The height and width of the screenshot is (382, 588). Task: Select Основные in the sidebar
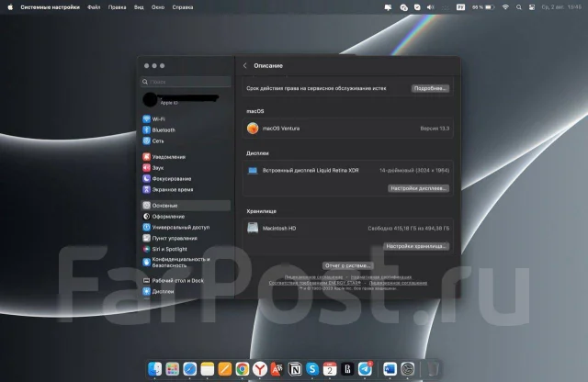[x=186, y=206]
